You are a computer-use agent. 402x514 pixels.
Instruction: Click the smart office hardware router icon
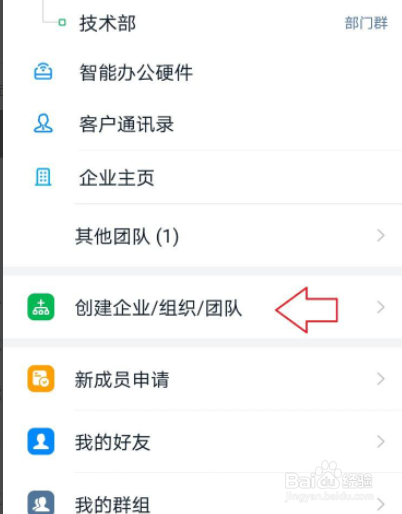[x=43, y=72]
